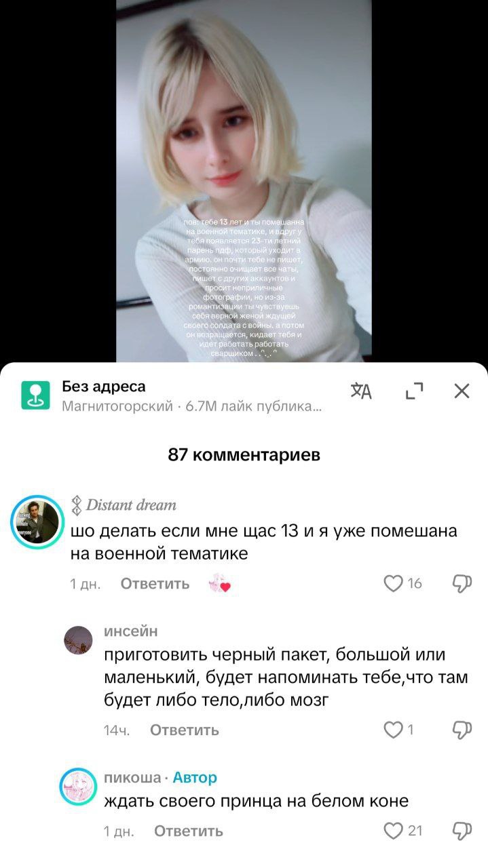Like the пикоша author comment
This screenshot has width=488, height=868.
(394, 831)
